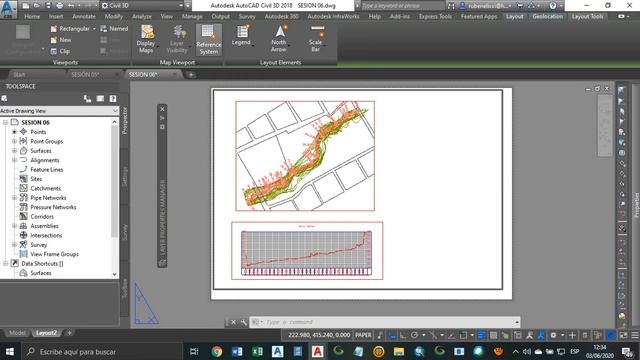Image resolution: width=640 pixels, height=360 pixels.
Task: Add a new layout with plus
Action: click(x=69, y=333)
